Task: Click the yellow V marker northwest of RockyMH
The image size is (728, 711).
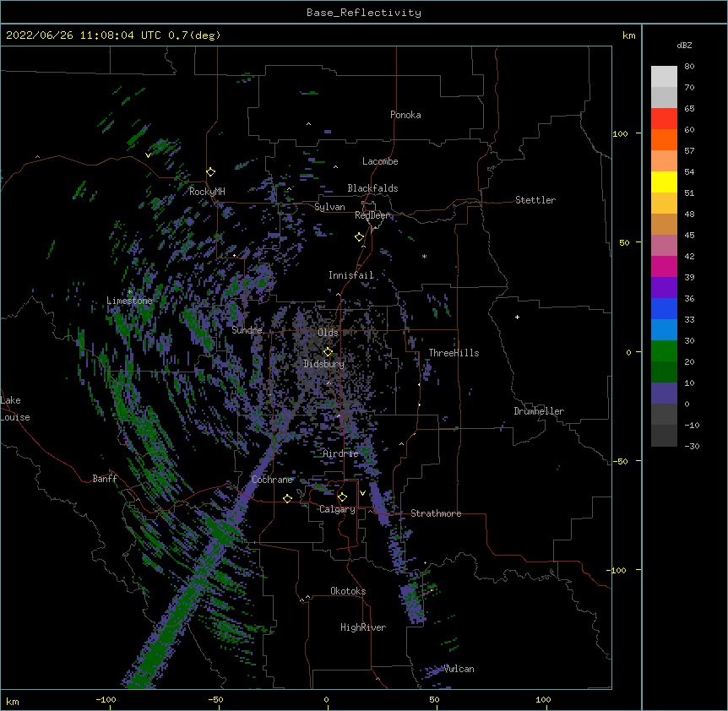Action: (x=148, y=155)
